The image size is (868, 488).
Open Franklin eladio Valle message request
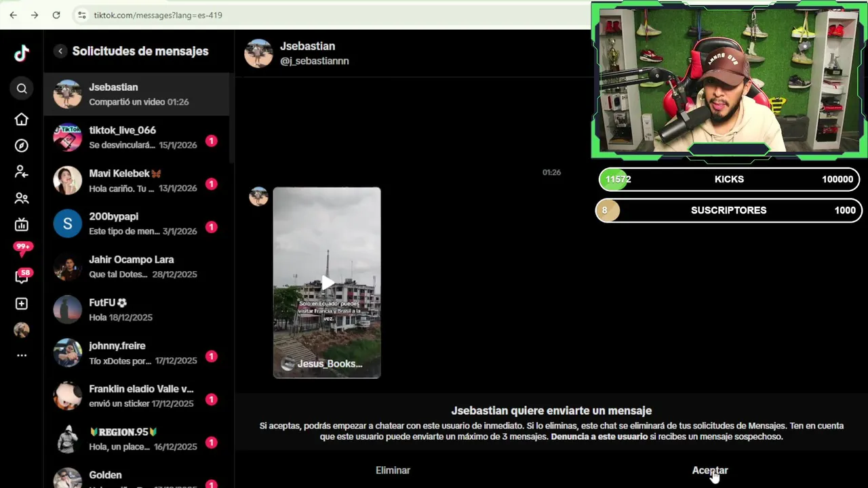[x=136, y=396]
